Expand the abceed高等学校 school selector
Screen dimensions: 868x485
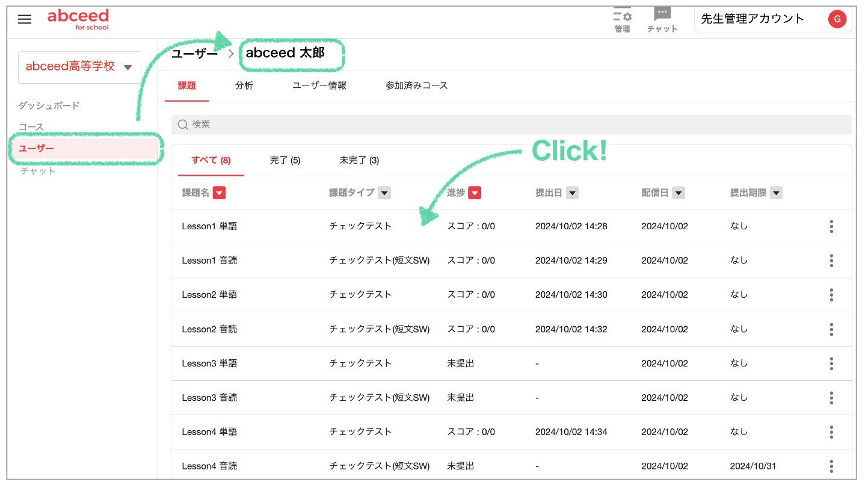pos(80,67)
